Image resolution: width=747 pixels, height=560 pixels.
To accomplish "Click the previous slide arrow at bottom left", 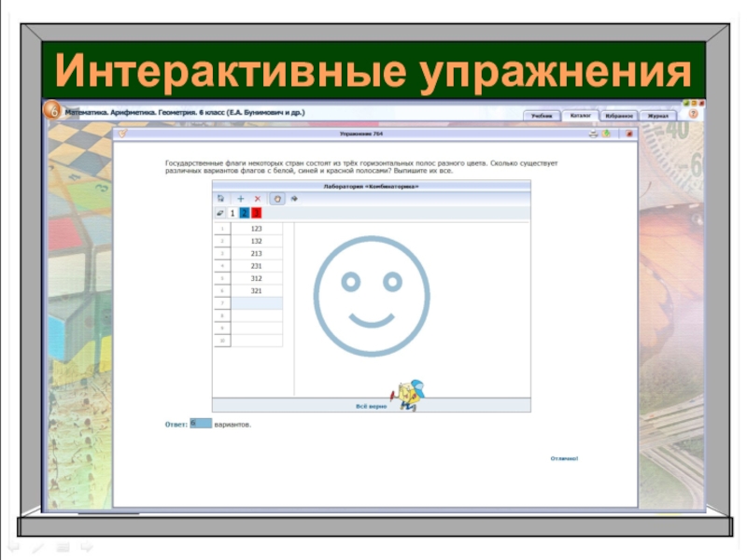I will click(x=13, y=547).
